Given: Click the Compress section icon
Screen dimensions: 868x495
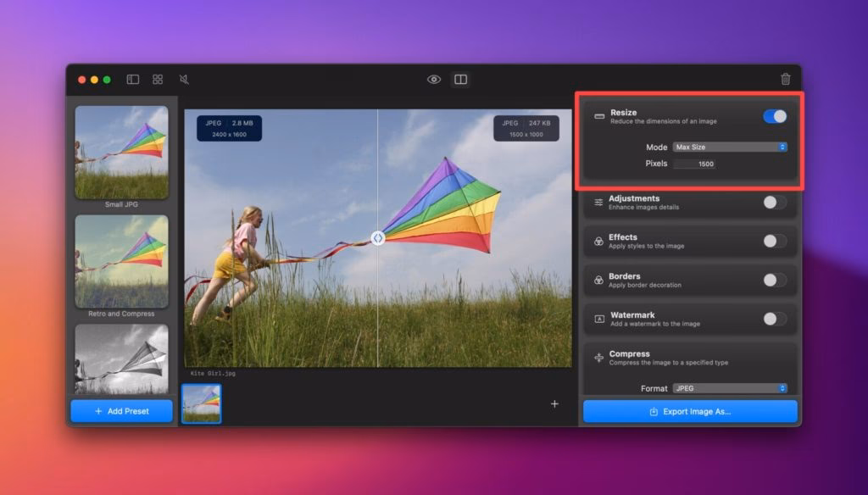Looking at the screenshot, I should [599, 359].
